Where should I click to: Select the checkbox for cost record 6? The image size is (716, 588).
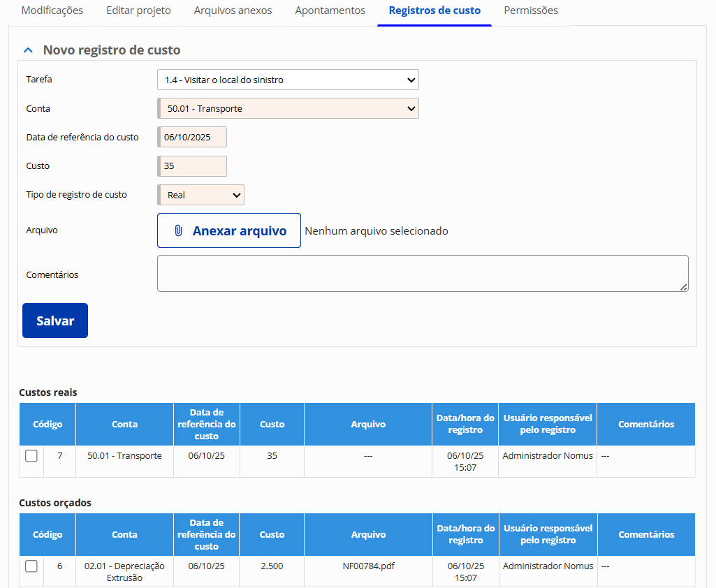(x=31, y=566)
